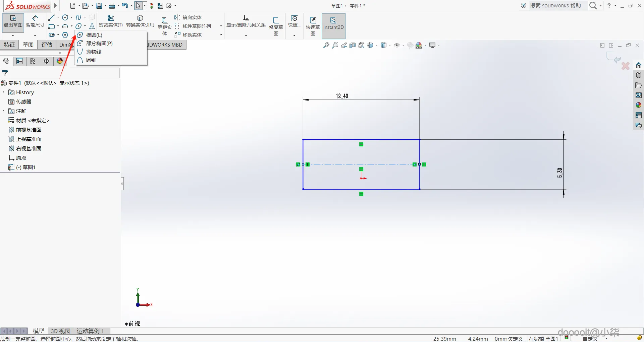The width and height of the screenshot is (644, 342).
Task: Choose 部分椭圆(P) from the dropdown menu
Action: coord(111,43)
